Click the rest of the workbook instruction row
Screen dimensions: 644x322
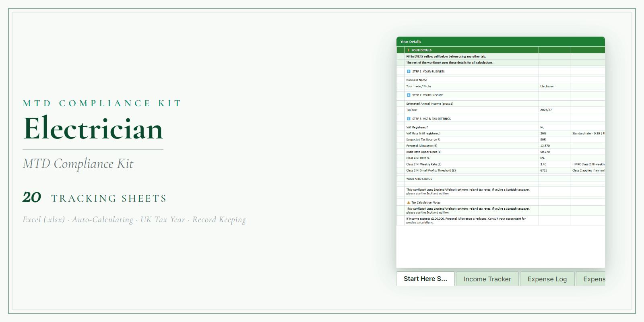click(x=471, y=62)
